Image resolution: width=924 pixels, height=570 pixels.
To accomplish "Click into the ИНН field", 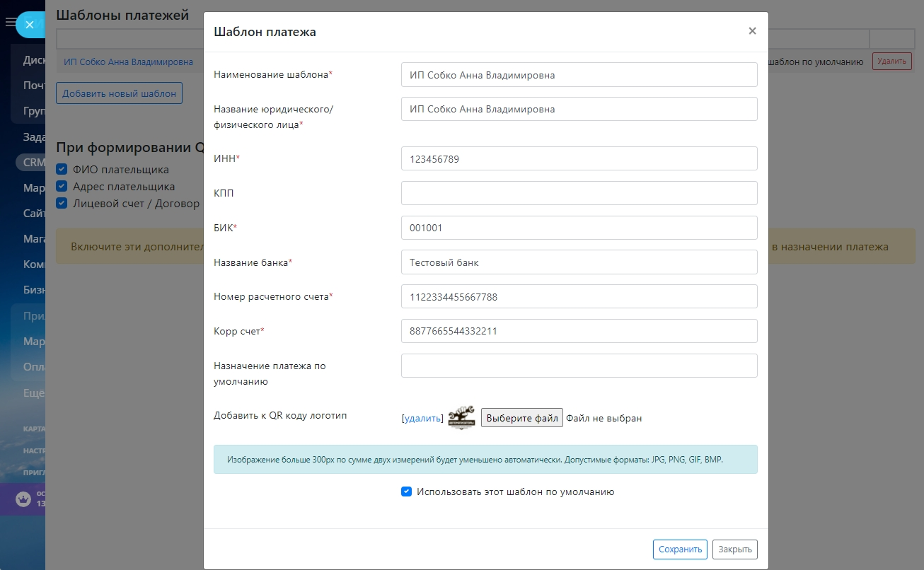I will tap(579, 159).
